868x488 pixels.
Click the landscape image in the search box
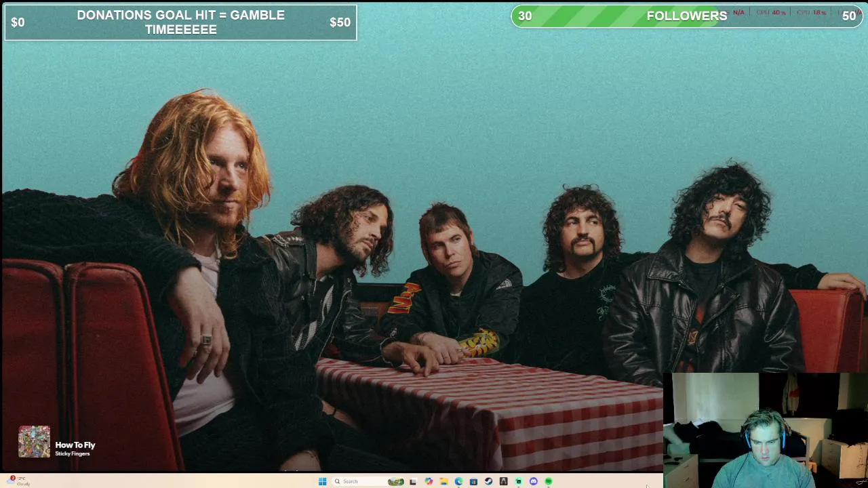click(396, 481)
